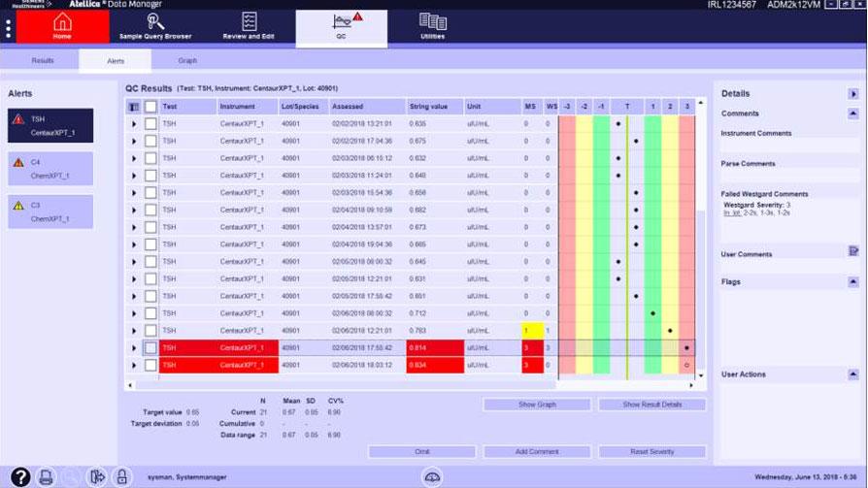Collapse the Details panel arrow

pyautogui.click(x=853, y=94)
